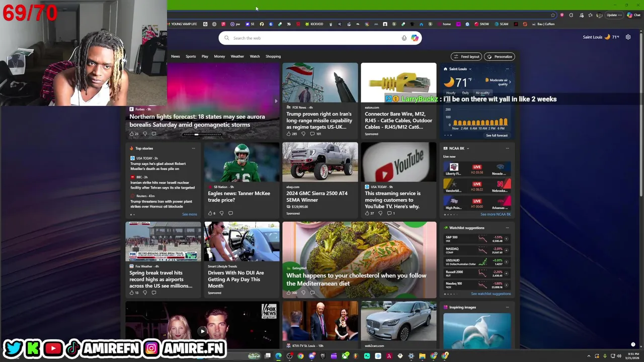Expand the NCAA BK league dropdown
Screen dimensions: 644x362
(x=468, y=148)
